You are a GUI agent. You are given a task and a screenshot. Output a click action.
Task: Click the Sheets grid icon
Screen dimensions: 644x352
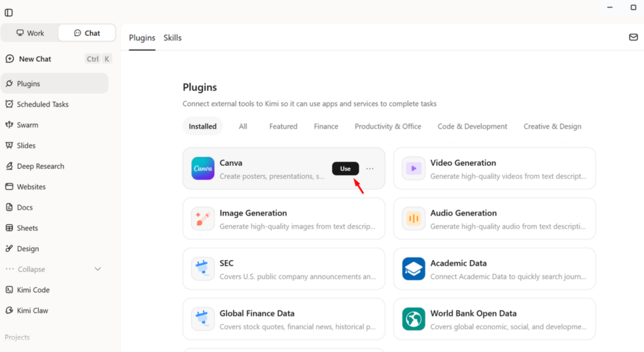[x=9, y=228]
